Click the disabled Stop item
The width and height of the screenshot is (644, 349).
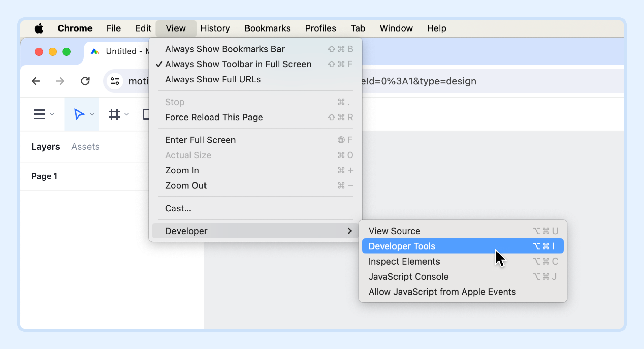tap(255, 102)
